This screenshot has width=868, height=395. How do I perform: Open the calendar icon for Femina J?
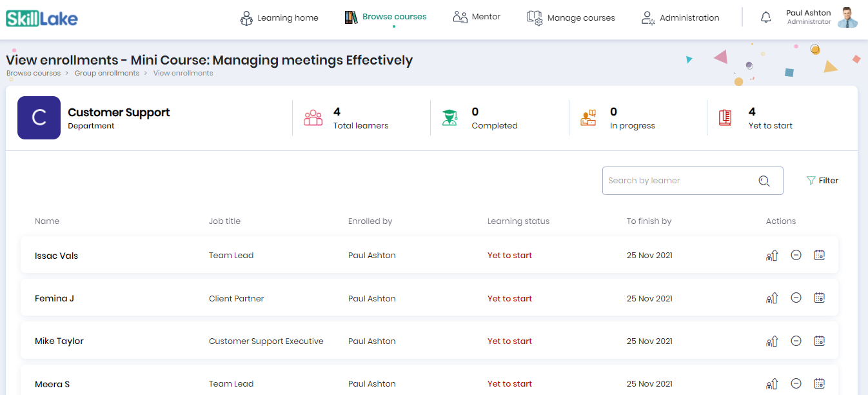point(819,298)
